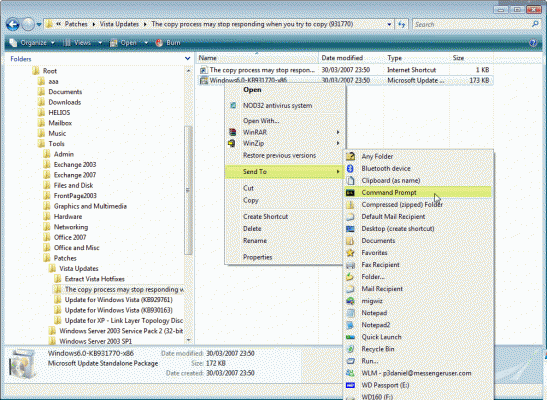This screenshot has height=400, width=547.
Task: Click the Help question mark icon
Action: pyautogui.click(x=533, y=43)
